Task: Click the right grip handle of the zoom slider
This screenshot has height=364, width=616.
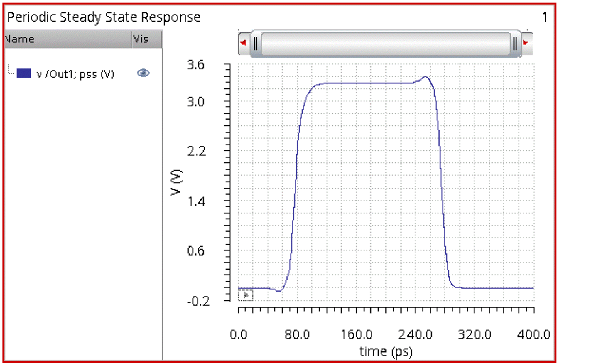Action: click(514, 43)
